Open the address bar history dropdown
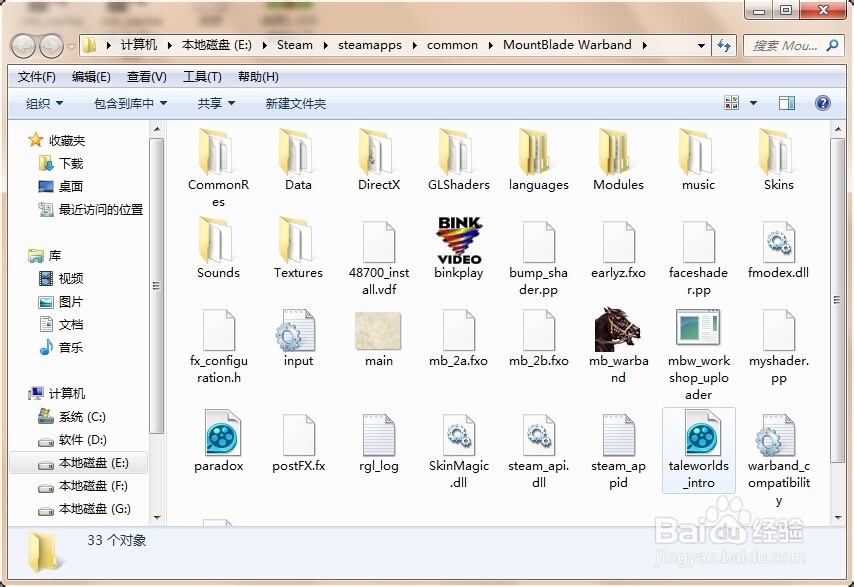854x587 pixels. pyautogui.click(x=701, y=46)
